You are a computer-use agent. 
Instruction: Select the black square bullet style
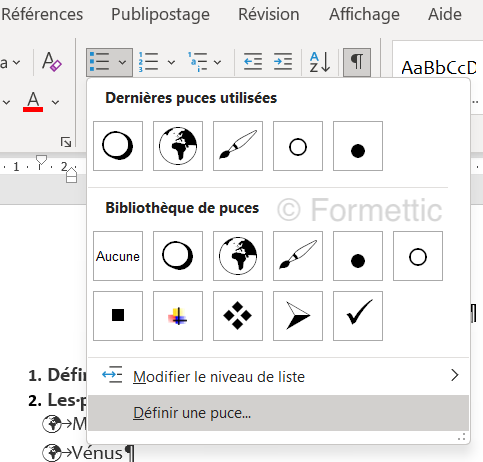[118, 316]
